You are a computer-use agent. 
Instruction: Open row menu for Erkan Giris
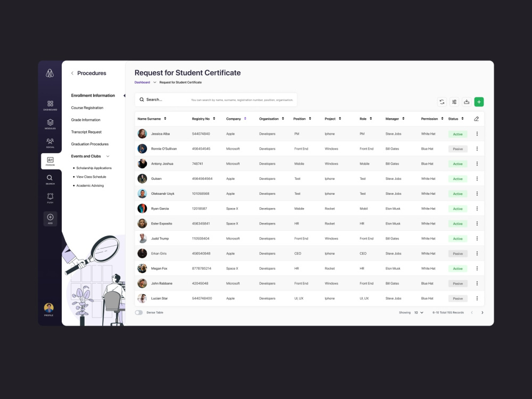point(477,253)
